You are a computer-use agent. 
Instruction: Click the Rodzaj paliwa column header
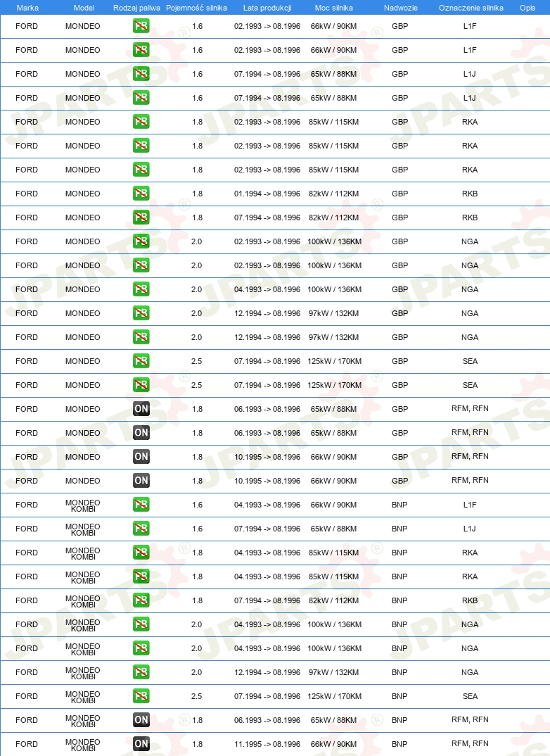click(x=136, y=8)
